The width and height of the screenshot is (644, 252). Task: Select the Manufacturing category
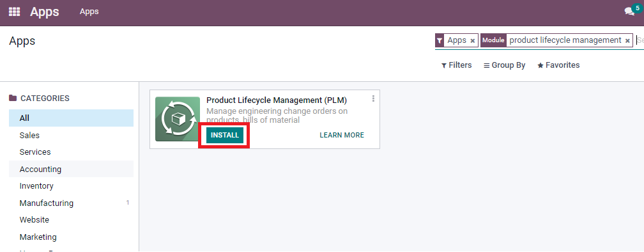click(71, 203)
